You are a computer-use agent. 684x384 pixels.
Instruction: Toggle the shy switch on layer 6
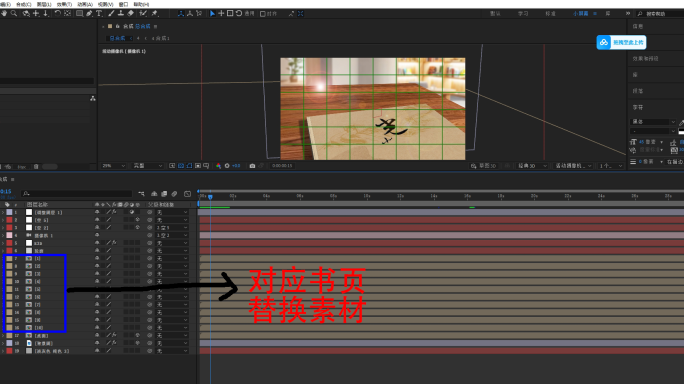point(97,250)
